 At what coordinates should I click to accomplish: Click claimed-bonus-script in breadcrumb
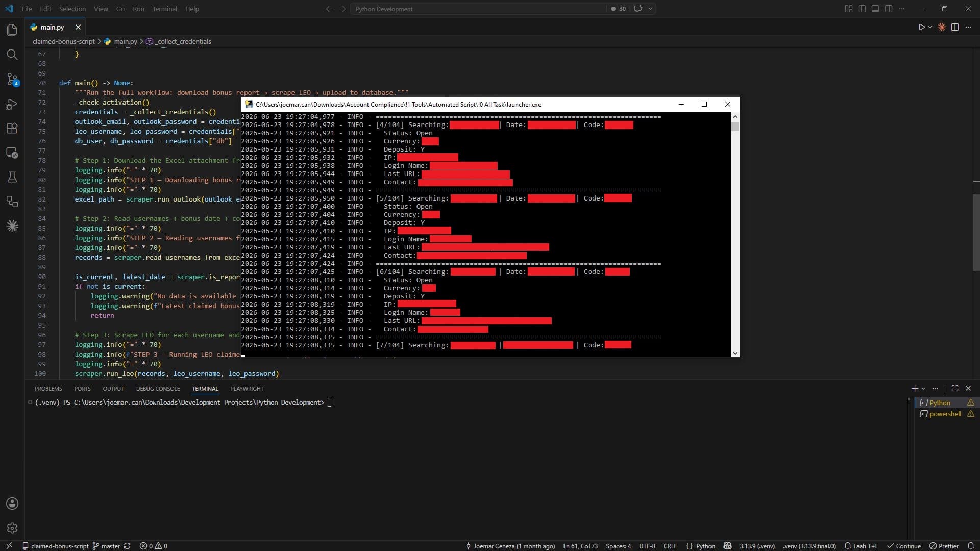64,41
